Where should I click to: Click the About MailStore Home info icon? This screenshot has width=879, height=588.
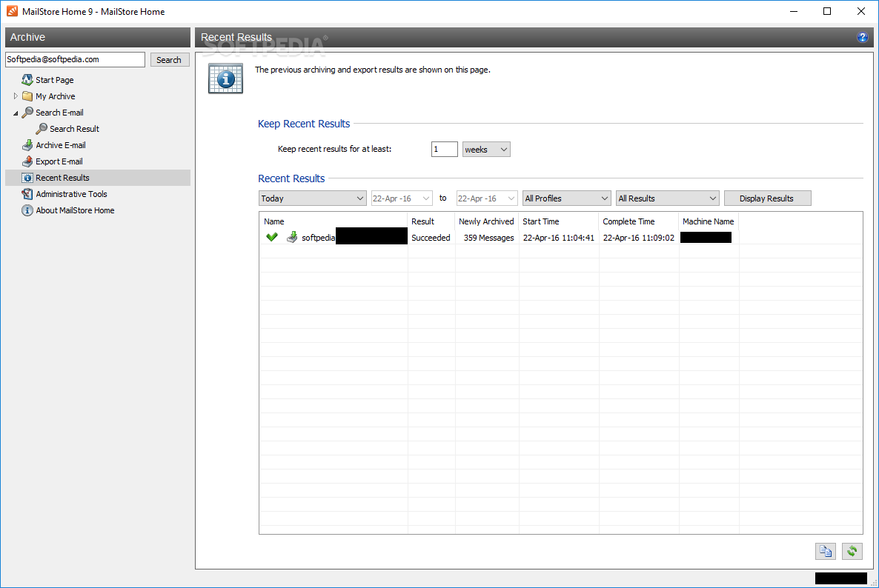pos(27,210)
